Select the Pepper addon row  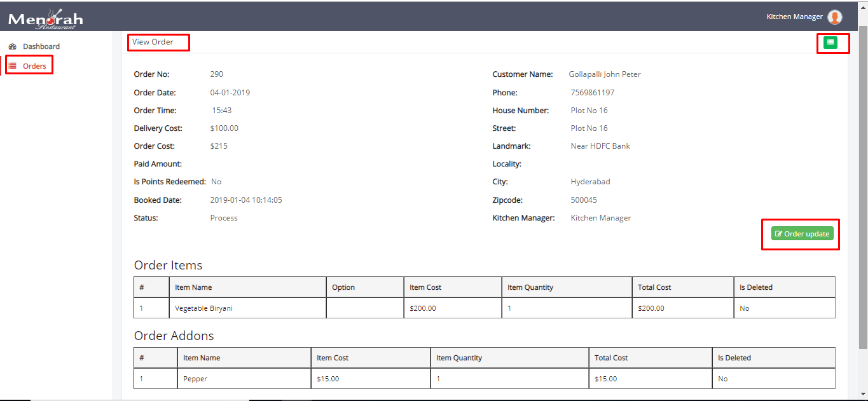195,379
